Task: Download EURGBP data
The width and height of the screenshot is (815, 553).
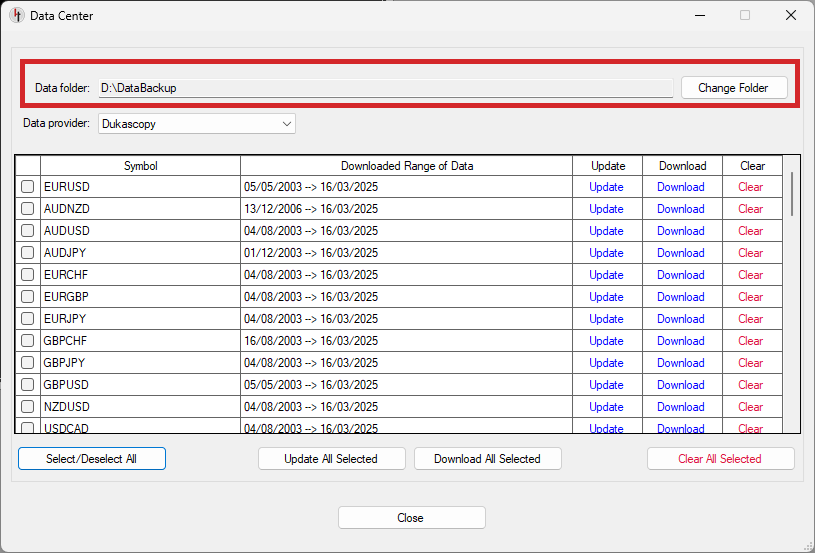Action: coord(681,296)
